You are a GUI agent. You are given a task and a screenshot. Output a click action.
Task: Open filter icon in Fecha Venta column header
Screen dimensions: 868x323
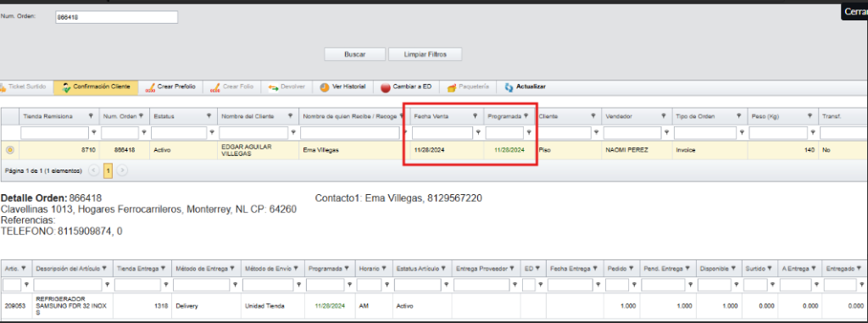(x=475, y=116)
